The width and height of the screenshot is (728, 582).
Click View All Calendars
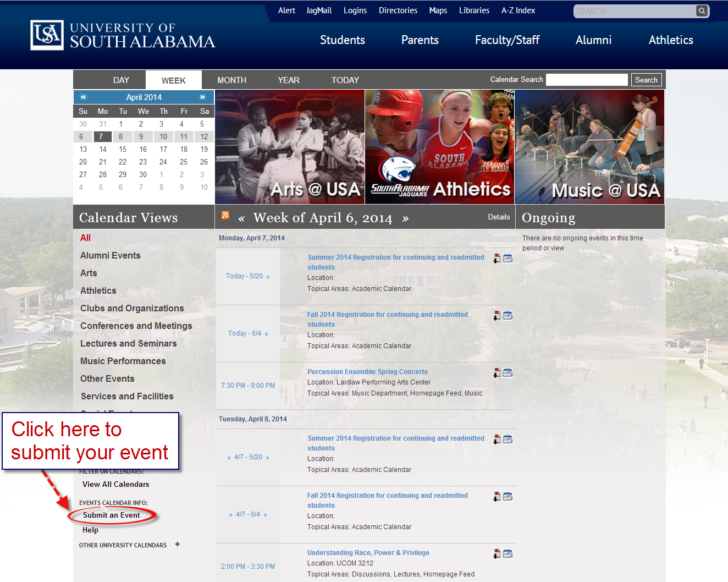116,484
